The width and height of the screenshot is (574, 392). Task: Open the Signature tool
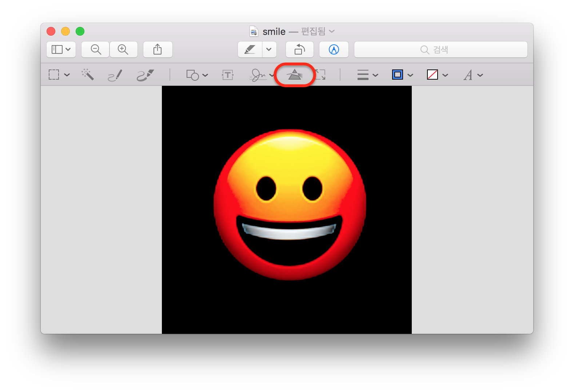258,75
